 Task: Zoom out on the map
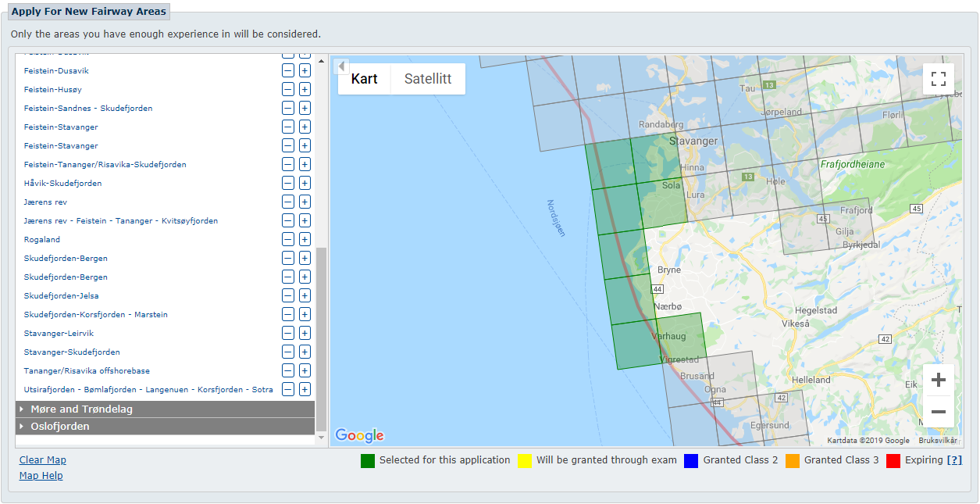(939, 412)
